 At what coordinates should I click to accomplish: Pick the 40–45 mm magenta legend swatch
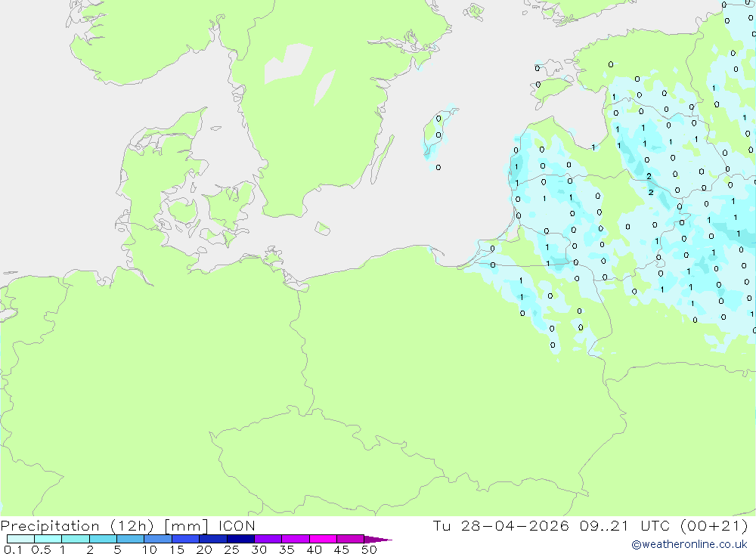(323, 539)
